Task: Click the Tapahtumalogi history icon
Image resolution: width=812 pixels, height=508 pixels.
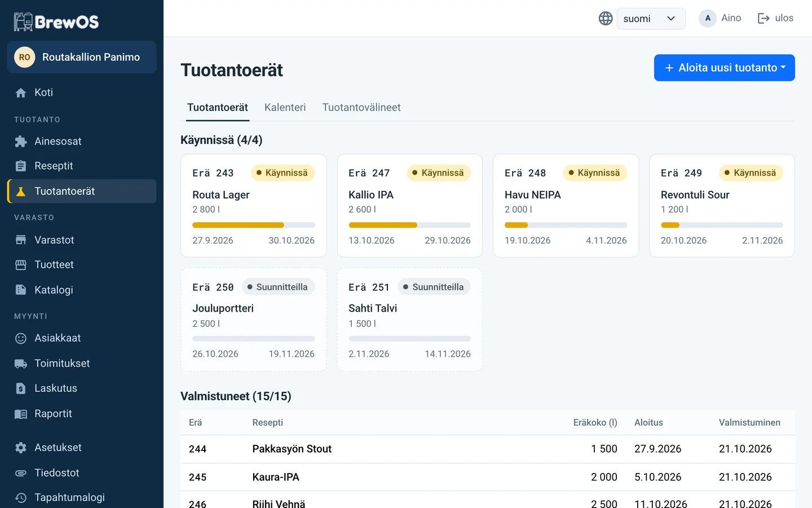Action: pos(21,498)
